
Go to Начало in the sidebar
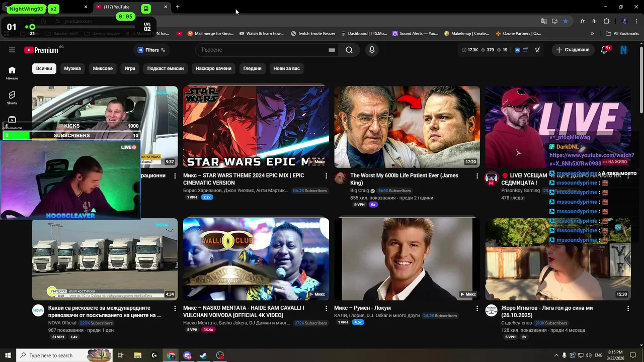point(12,73)
